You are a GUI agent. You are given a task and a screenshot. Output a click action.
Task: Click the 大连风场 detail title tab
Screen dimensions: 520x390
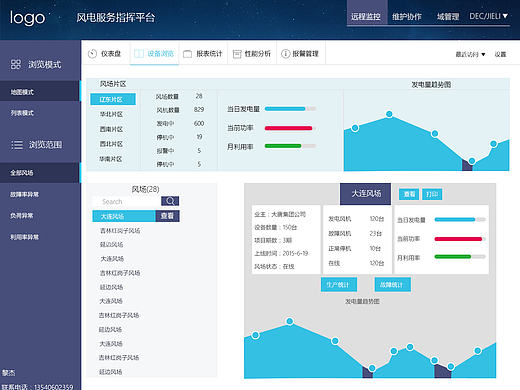point(366,194)
